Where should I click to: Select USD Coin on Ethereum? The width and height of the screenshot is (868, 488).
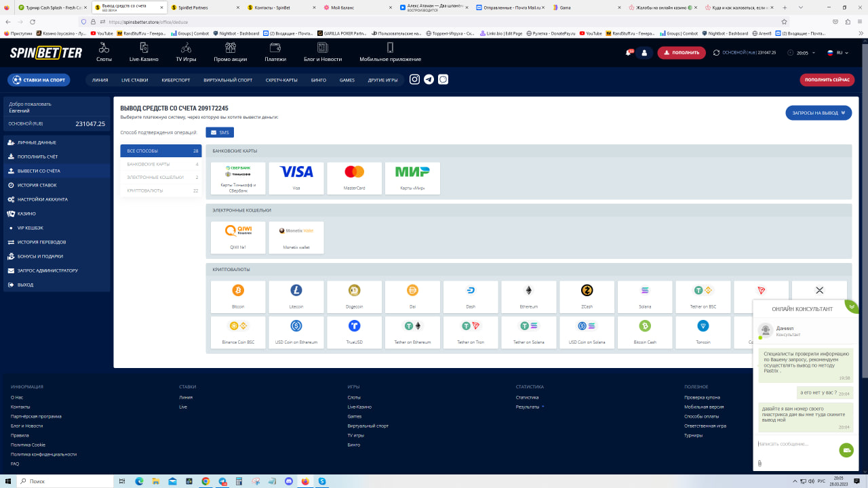(296, 333)
